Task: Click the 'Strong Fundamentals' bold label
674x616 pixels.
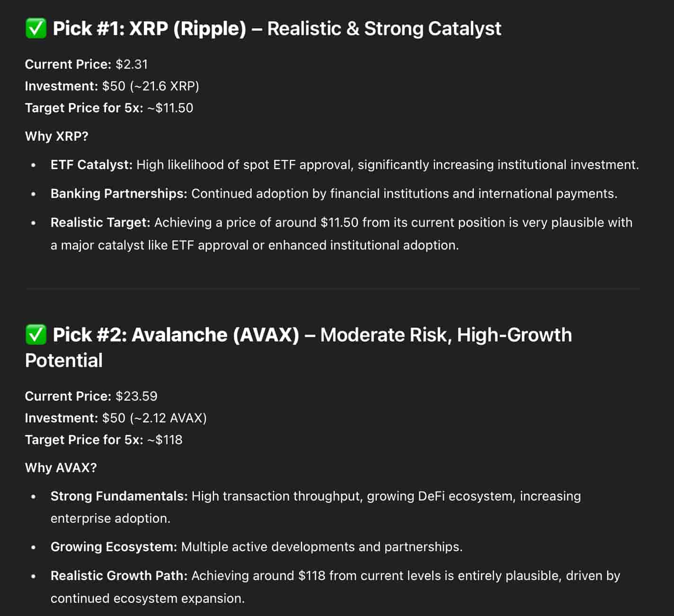Action: pyautogui.click(x=119, y=496)
